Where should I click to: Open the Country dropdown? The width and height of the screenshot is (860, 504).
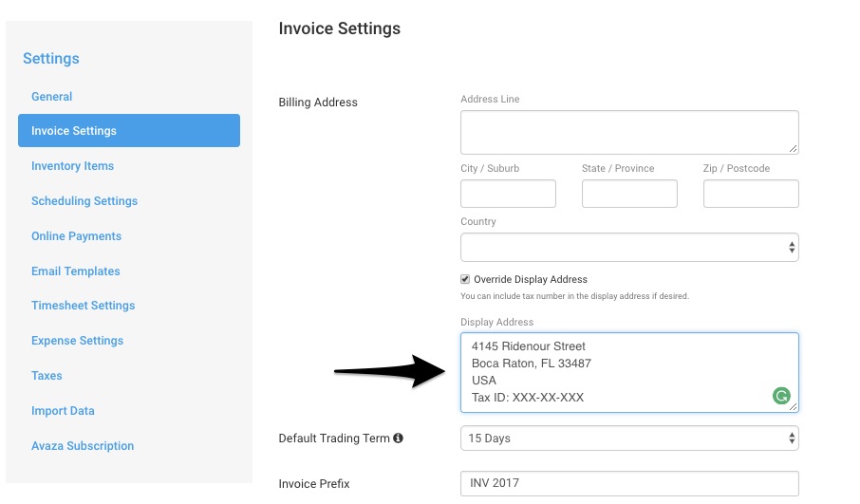[x=629, y=248]
